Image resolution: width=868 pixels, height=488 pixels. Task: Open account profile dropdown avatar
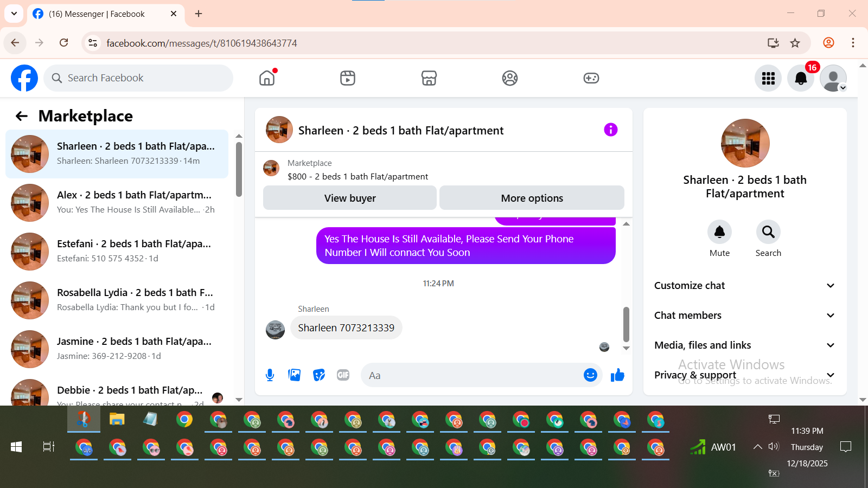pos(833,78)
